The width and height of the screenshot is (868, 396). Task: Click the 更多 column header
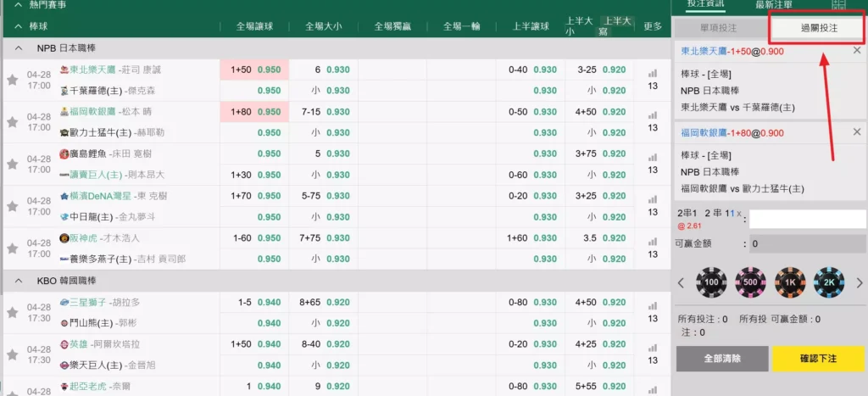pyautogui.click(x=654, y=26)
